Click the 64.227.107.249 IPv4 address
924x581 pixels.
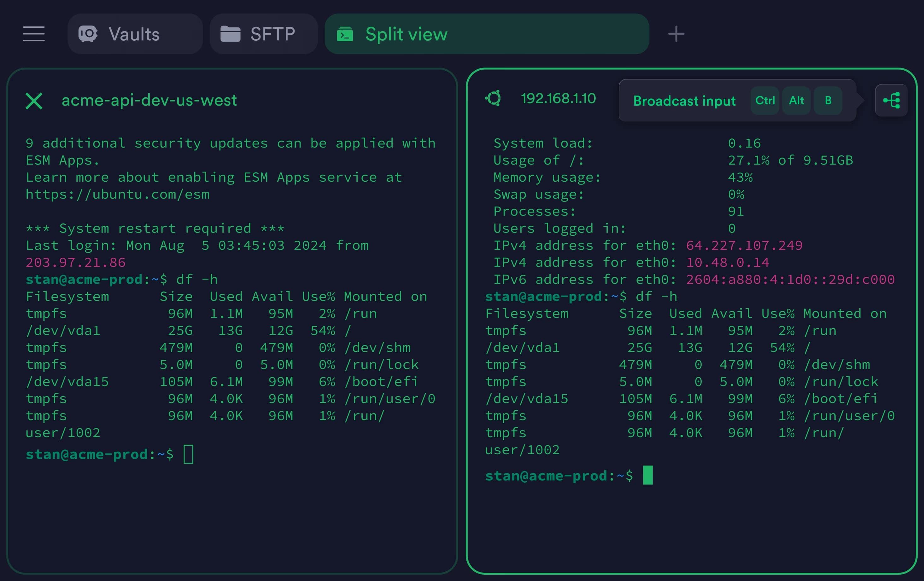pyautogui.click(x=744, y=245)
